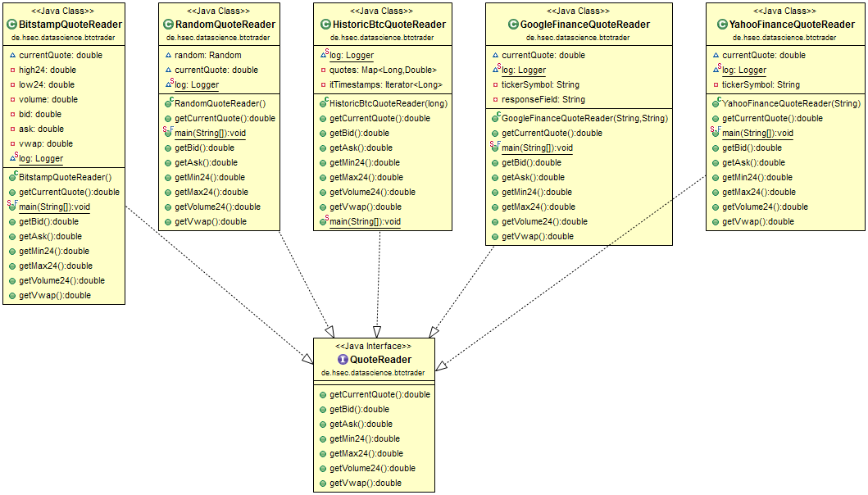Viewport: 868px width, 495px height.
Task: Click the private field icon beside quotes: Map<Long,Double>
Action: (323, 70)
